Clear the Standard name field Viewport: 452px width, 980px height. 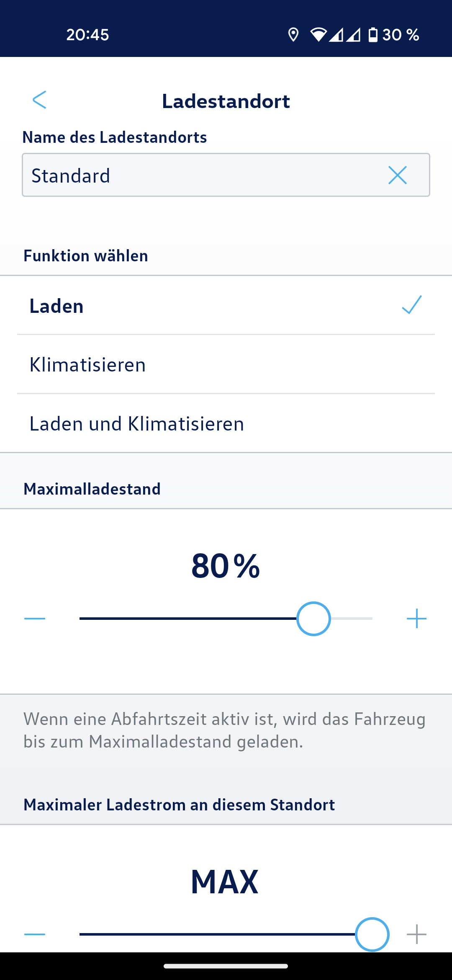[397, 175]
